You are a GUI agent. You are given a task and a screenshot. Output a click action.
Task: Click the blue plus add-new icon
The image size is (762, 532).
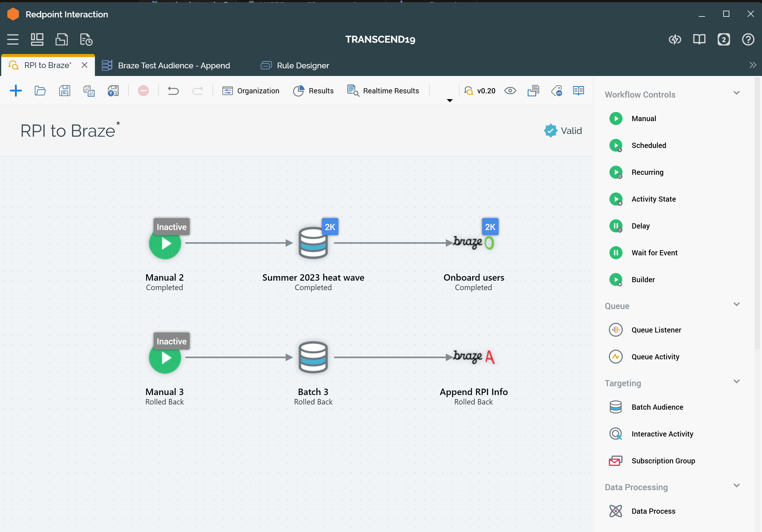pyautogui.click(x=16, y=91)
